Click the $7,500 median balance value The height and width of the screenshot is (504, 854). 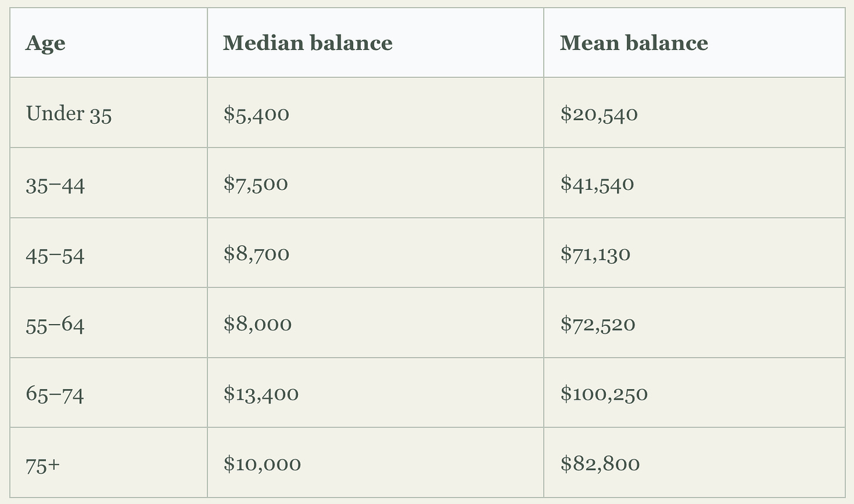pyautogui.click(x=256, y=183)
